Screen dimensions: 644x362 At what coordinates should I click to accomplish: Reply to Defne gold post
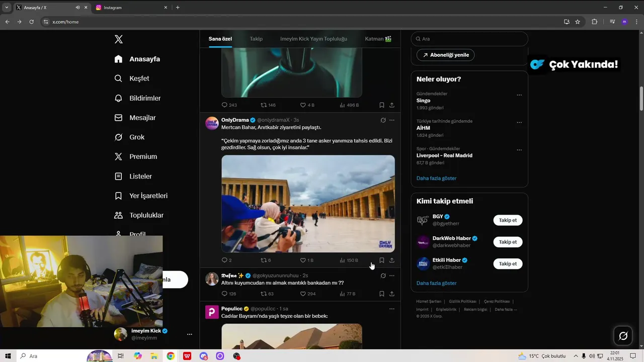coord(229,294)
